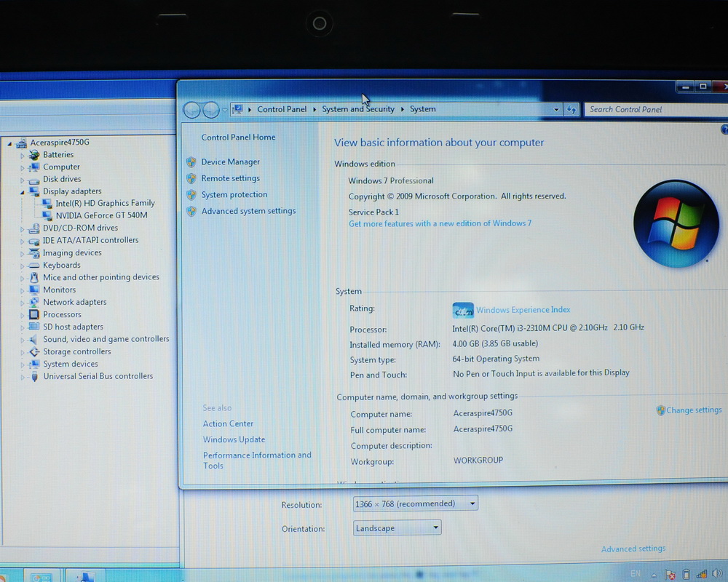728x582 pixels.
Task: Click the Mice and other pointing devices icon
Action: point(34,277)
